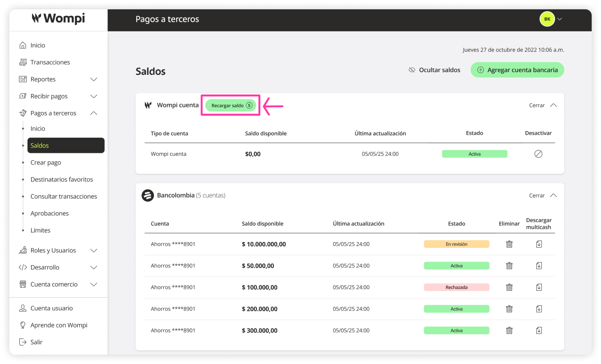Viewport: 601px width, 364px height.
Task: Open the Aprende con Wompi link
Action: pyautogui.click(x=59, y=325)
